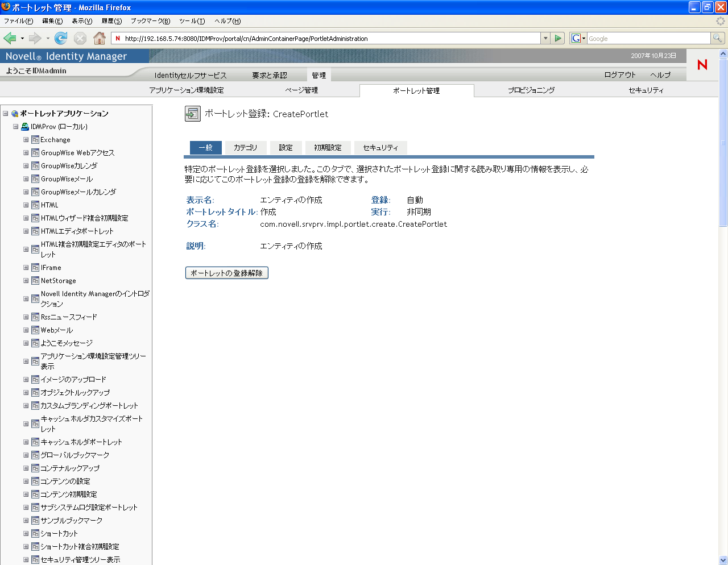Open the 履歴(S) menu
728x565 pixels.
point(111,21)
